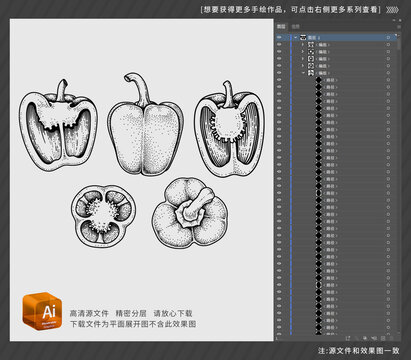Toggle eye icon of the third collapsed 编组 group
The image size is (411, 360).
tap(279, 59)
